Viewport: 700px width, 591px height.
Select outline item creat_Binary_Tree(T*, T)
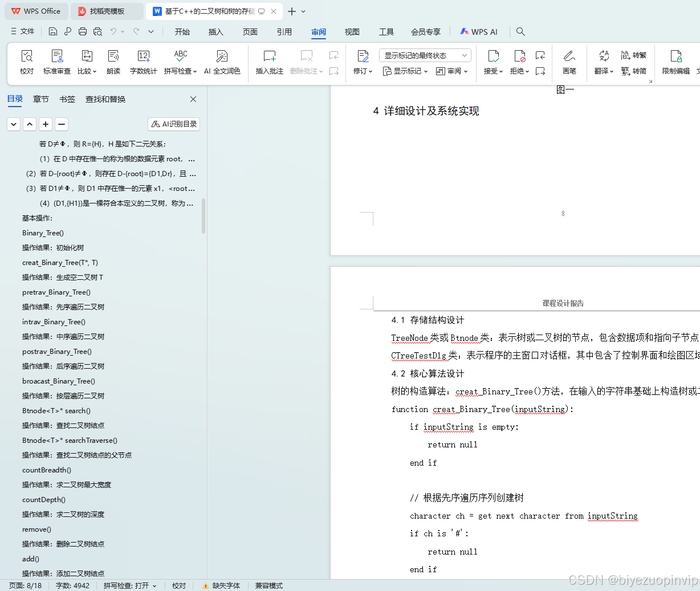60,262
